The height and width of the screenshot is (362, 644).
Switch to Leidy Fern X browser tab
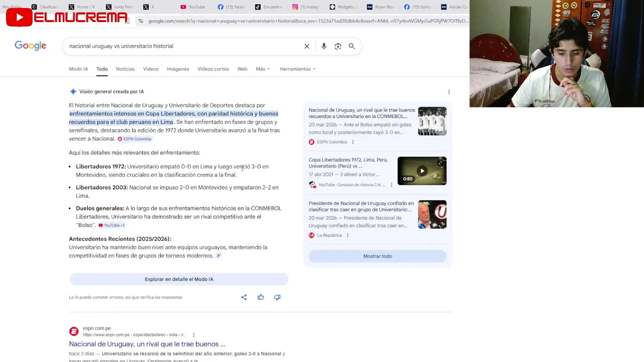click(x=120, y=7)
